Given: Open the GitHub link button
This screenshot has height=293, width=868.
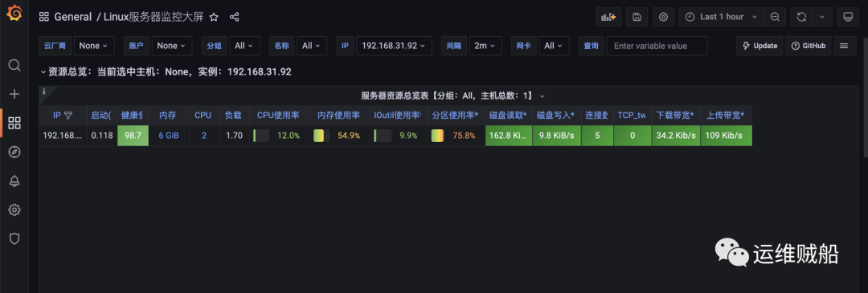Looking at the screenshot, I should (809, 46).
